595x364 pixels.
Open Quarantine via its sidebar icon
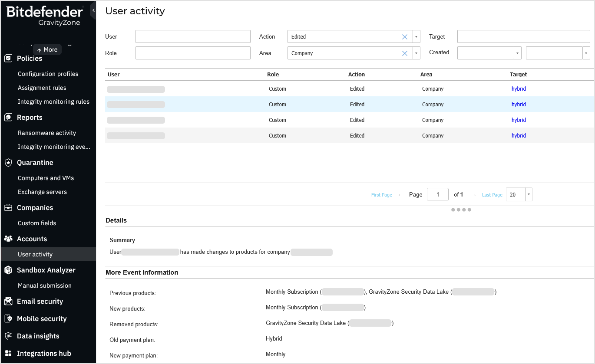(x=9, y=162)
